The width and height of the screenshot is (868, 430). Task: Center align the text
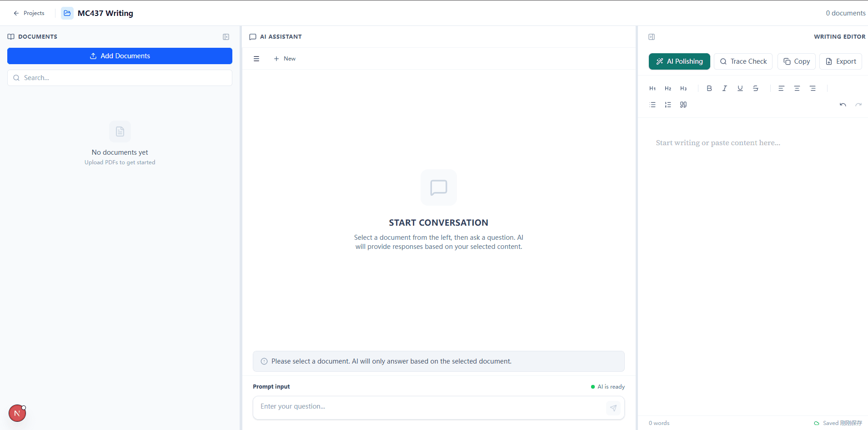(x=797, y=88)
